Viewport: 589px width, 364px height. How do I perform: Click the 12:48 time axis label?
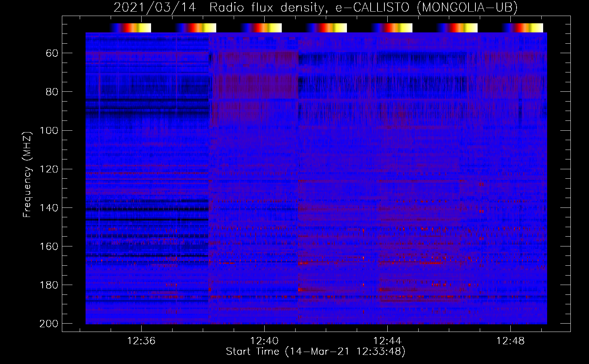pyautogui.click(x=510, y=341)
